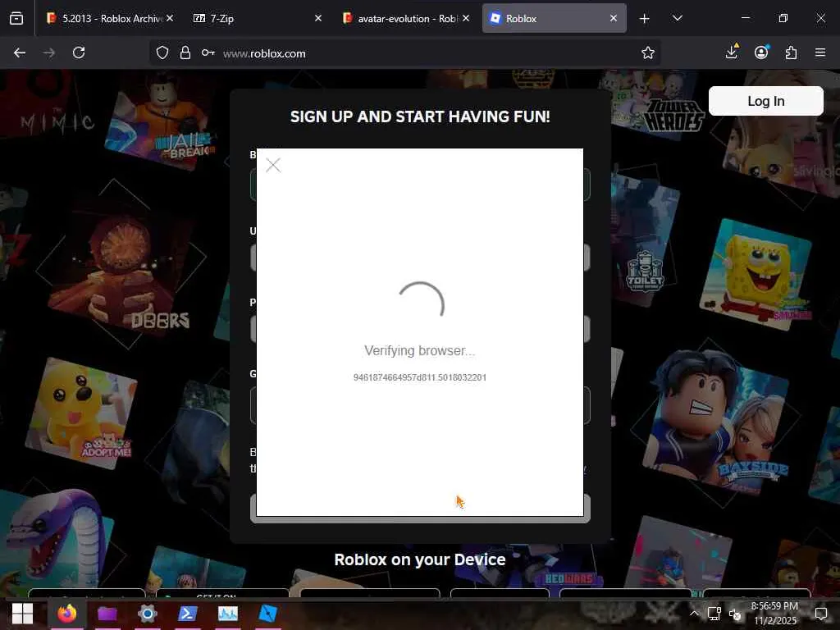Click Firefox icon in taskbar

(67, 614)
